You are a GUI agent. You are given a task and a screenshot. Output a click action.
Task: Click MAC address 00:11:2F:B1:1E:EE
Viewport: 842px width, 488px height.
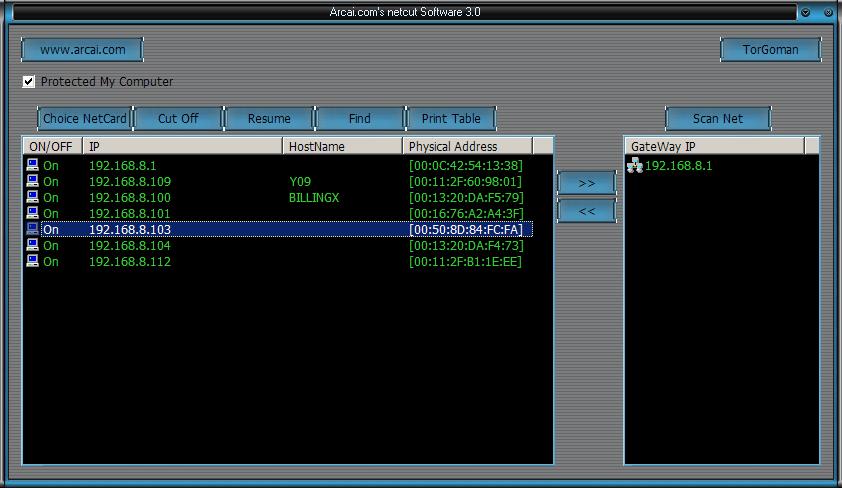tap(466, 262)
